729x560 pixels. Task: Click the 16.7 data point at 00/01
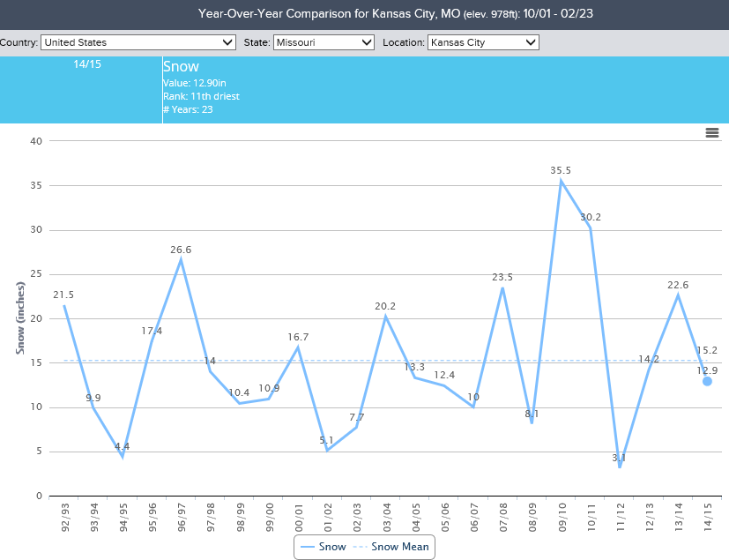click(x=298, y=347)
